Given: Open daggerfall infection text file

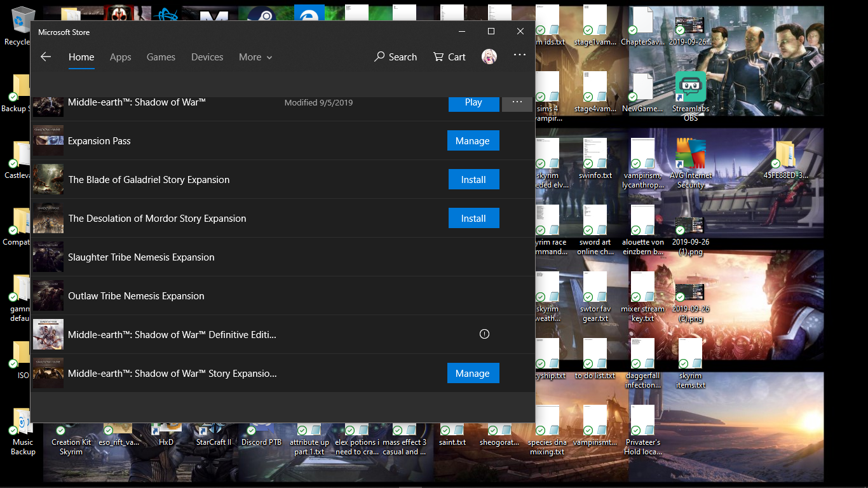Looking at the screenshot, I should coord(642,363).
